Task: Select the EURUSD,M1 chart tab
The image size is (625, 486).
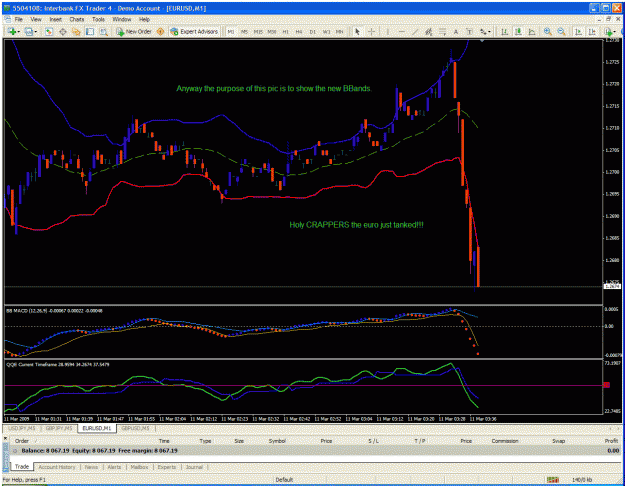Action: (97, 428)
